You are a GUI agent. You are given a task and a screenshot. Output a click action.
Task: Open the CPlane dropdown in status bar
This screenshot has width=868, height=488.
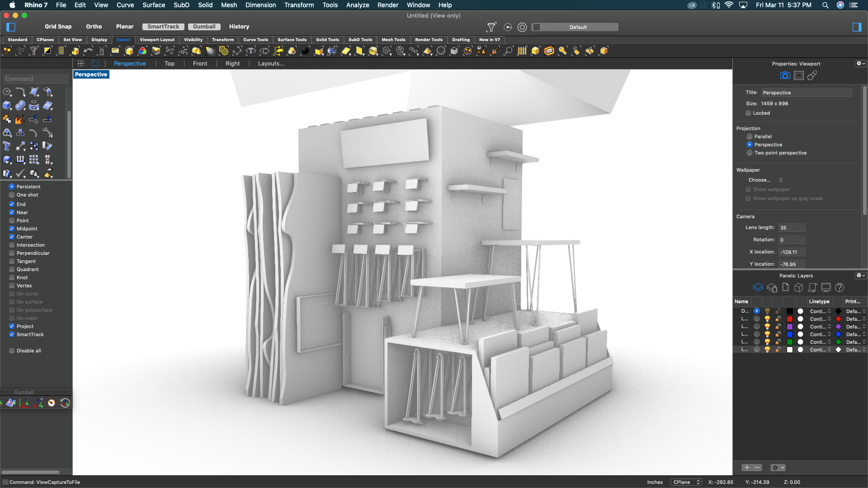[x=686, y=482]
